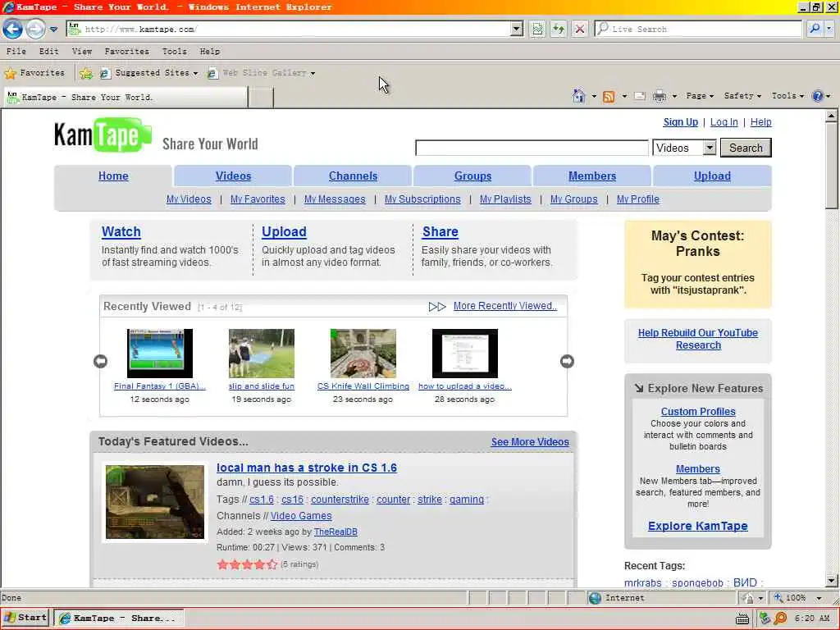The width and height of the screenshot is (840, 630).
Task: Expand the address bar URL dropdown
Action: tap(517, 29)
